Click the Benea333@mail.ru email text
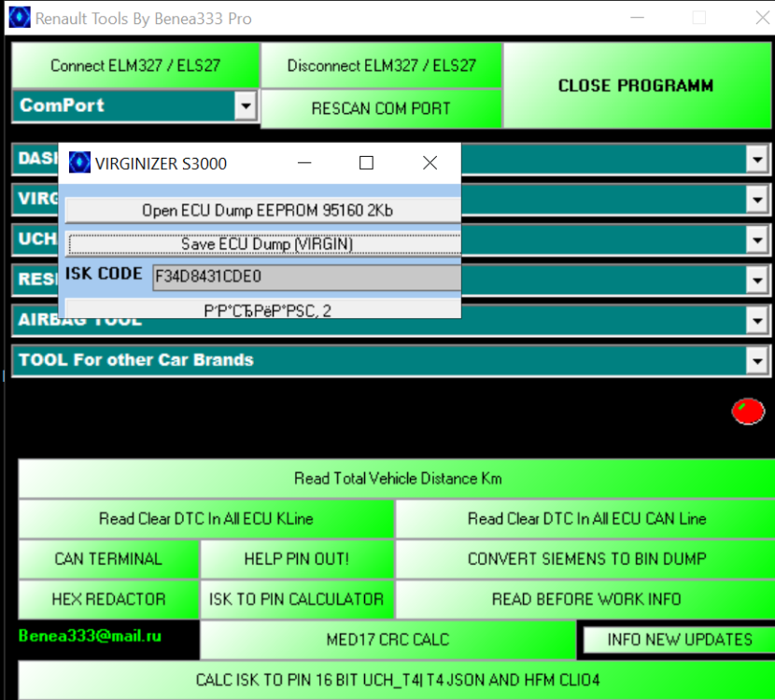The height and width of the screenshot is (700, 775). click(x=90, y=636)
